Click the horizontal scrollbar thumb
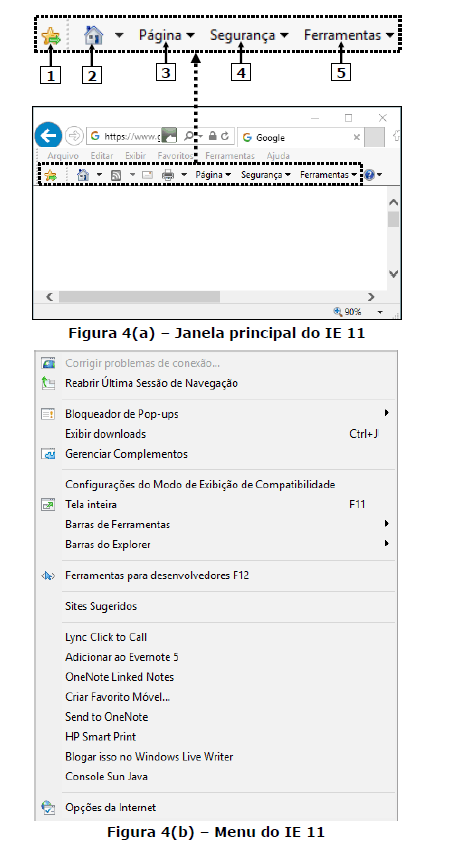Image resolution: width=468 pixels, height=843 pixels. tap(139, 296)
